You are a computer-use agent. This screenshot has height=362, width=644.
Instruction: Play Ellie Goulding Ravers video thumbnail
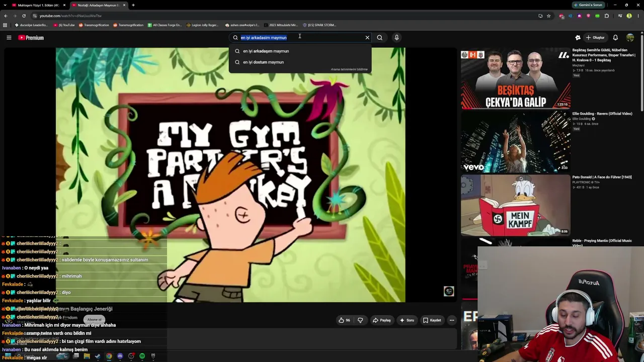[516, 142]
